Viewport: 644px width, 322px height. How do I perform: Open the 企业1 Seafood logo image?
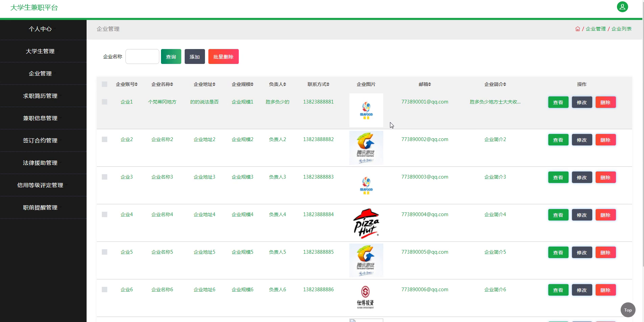pyautogui.click(x=366, y=110)
